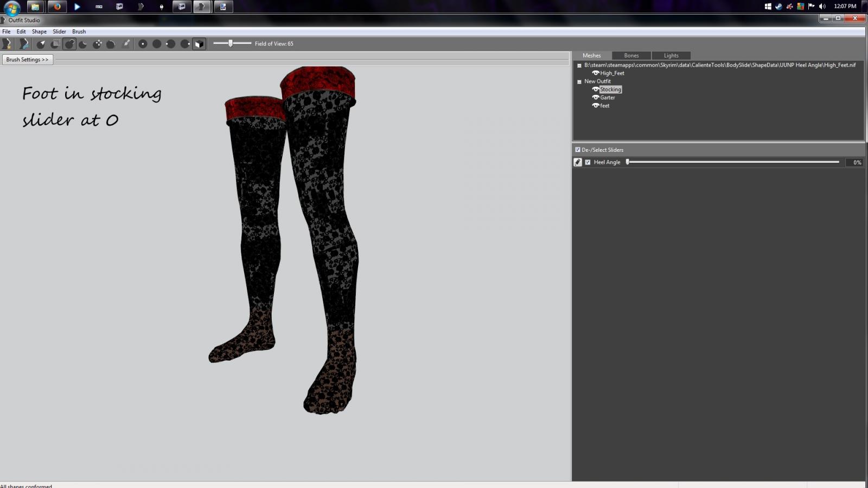Click the De-/Select Sliders label
The image size is (868, 488).
(603, 150)
